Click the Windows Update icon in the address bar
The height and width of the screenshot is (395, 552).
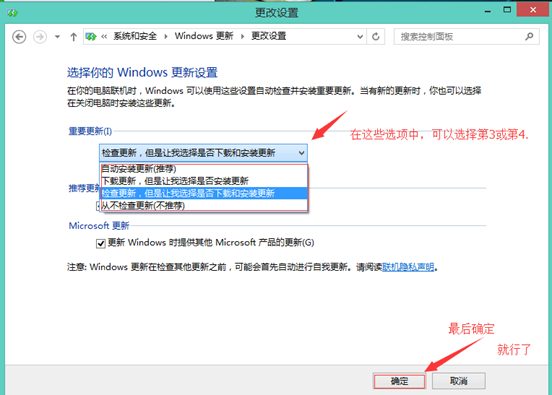91,36
